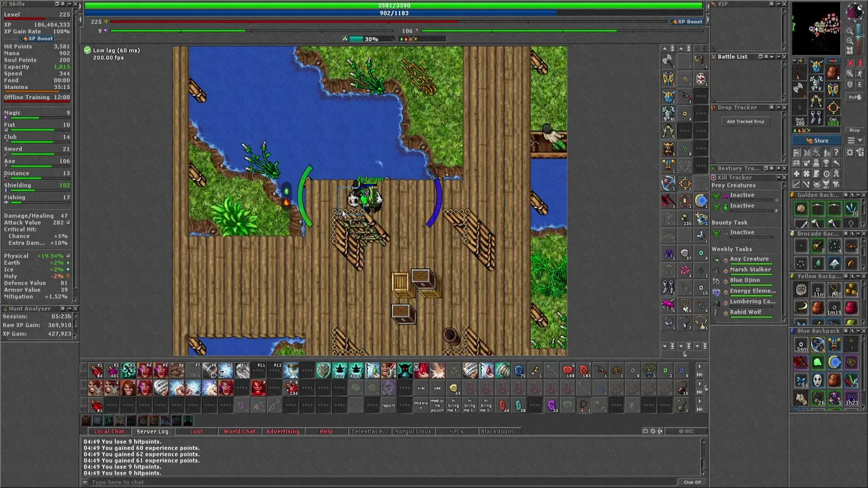Toggle stand while fighting mode

click(860, 73)
